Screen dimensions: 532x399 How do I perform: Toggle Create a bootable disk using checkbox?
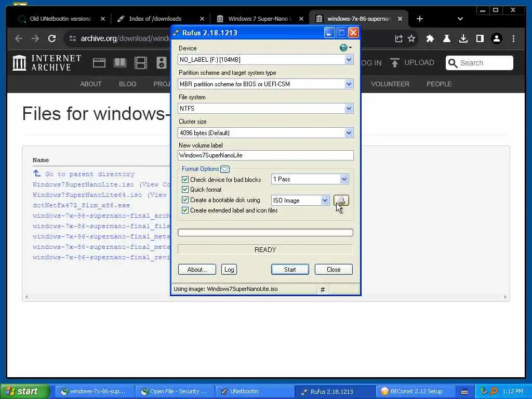point(185,200)
